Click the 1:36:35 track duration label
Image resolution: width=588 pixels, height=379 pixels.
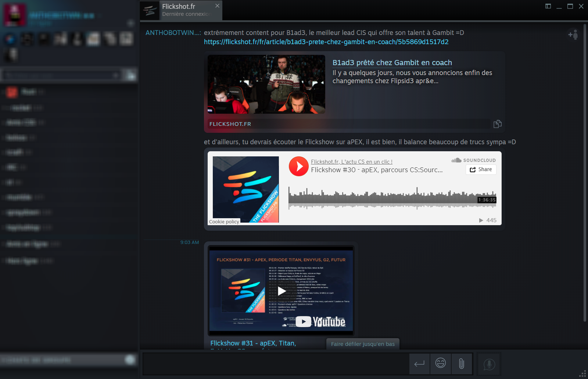(487, 200)
